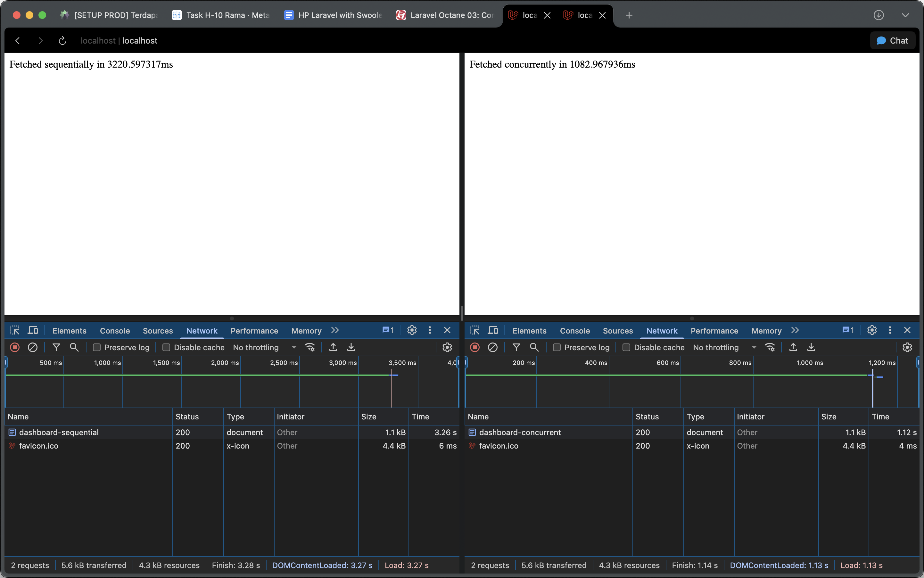Image resolution: width=924 pixels, height=578 pixels.
Task: Clear network log in left DevTools
Action: (33, 348)
